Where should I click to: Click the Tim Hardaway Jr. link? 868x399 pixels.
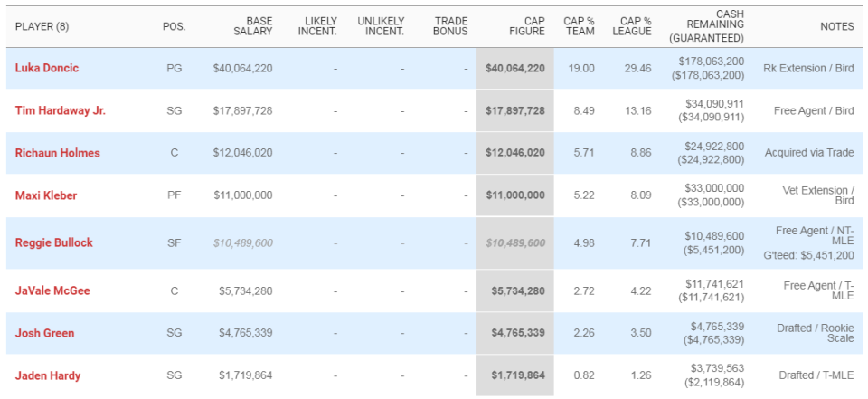click(x=61, y=110)
